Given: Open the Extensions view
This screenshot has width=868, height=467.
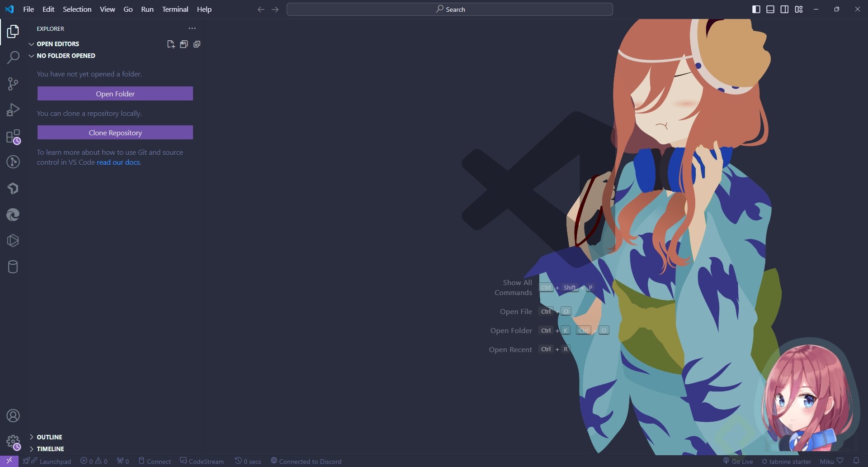Looking at the screenshot, I should tap(13, 136).
